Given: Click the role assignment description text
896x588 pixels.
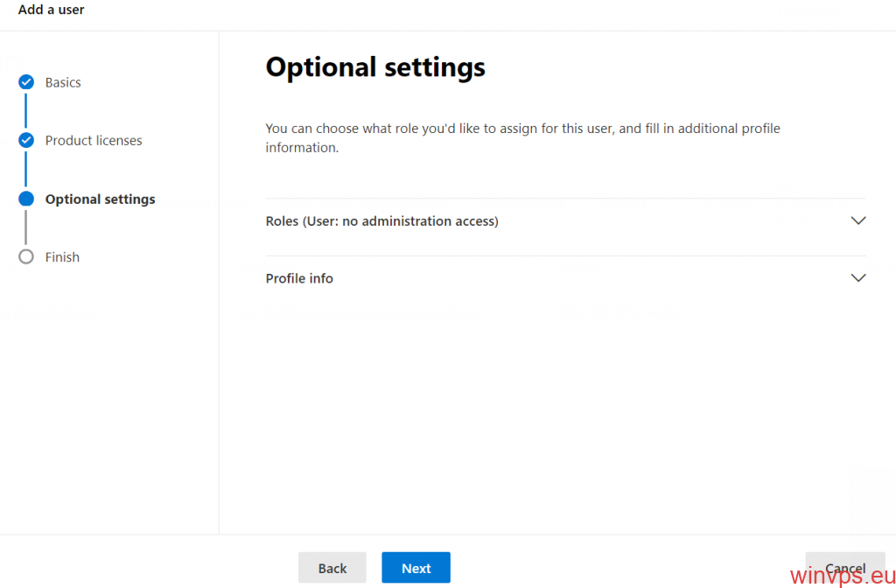Looking at the screenshot, I should coord(522,137).
